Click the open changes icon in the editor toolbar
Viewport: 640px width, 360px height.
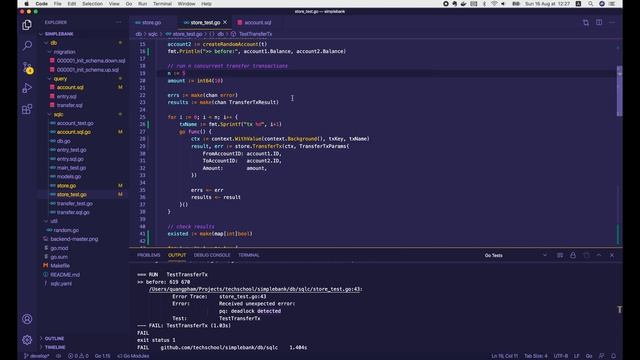586,22
